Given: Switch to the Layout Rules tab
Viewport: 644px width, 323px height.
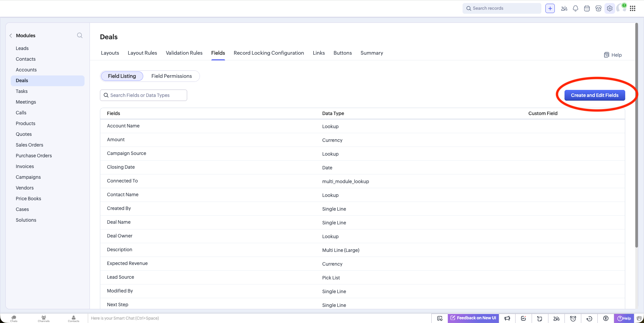Looking at the screenshot, I should click(142, 53).
